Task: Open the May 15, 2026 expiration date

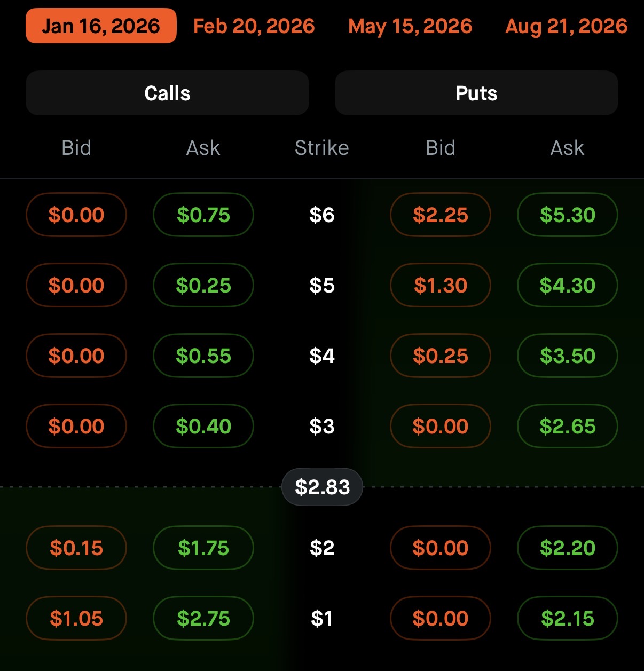Action: (410, 26)
